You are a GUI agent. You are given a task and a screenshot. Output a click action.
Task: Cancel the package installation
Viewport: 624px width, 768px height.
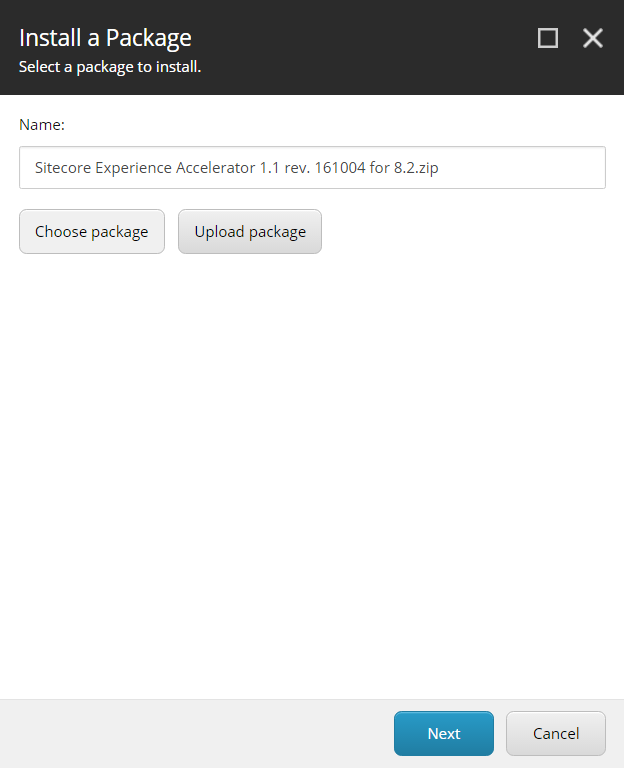click(x=556, y=733)
